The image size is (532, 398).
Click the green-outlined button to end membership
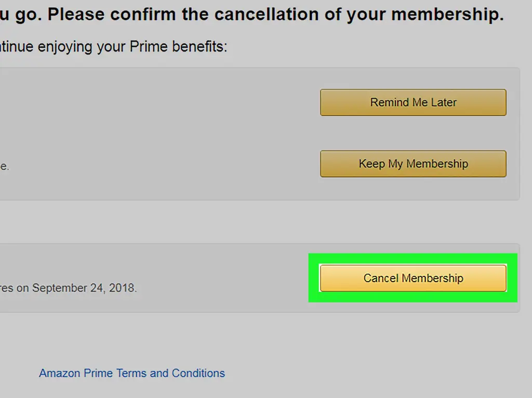coord(413,278)
